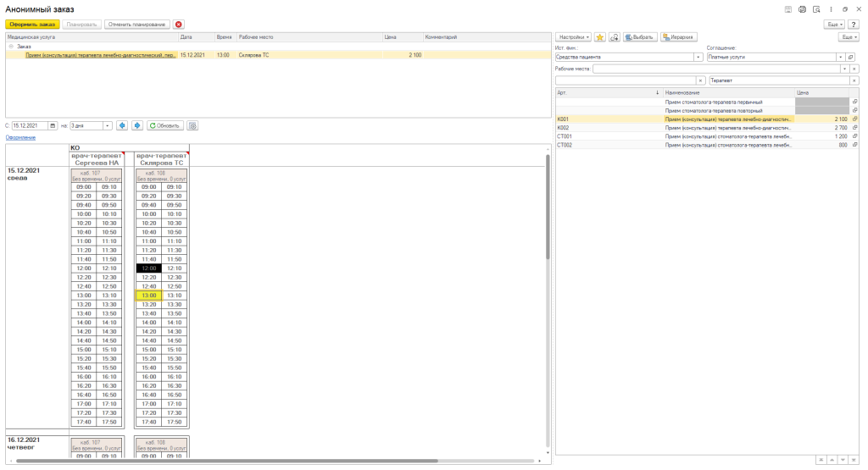868x470 pixels.
Task: Click the Иерархия button
Action: click(678, 37)
